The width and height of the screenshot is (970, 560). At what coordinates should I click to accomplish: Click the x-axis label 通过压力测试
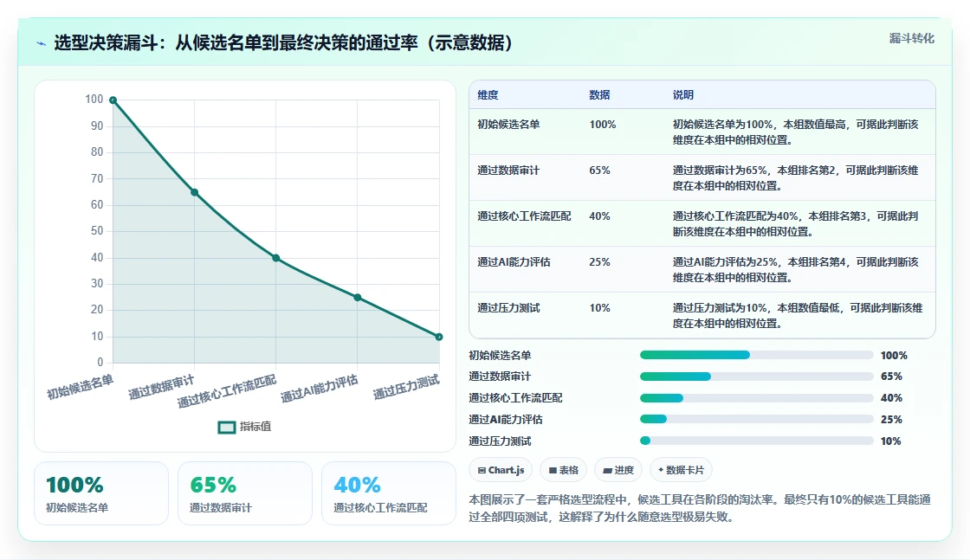point(406,388)
